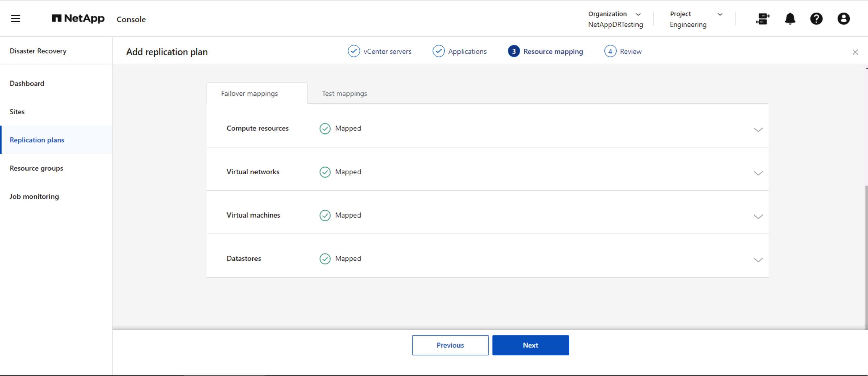The image size is (868, 376).
Task: Click the Previous button
Action: [450, 345]
